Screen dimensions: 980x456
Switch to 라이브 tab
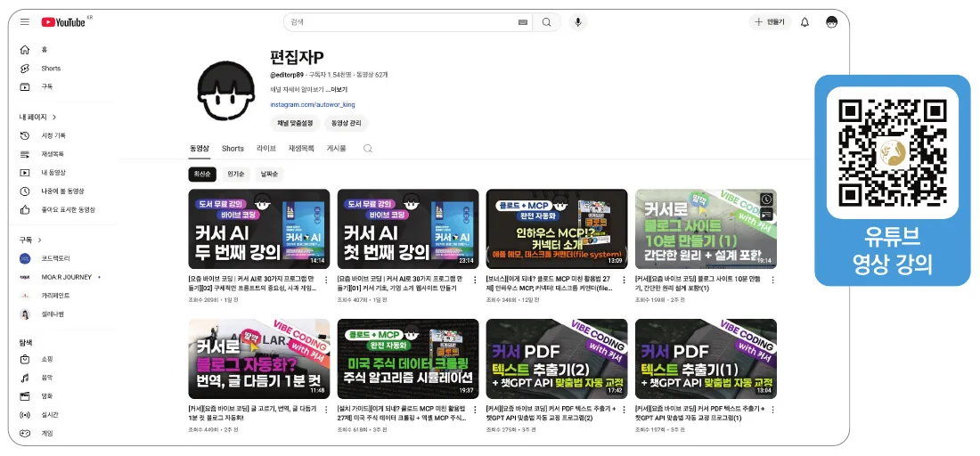tap(265, 149)
